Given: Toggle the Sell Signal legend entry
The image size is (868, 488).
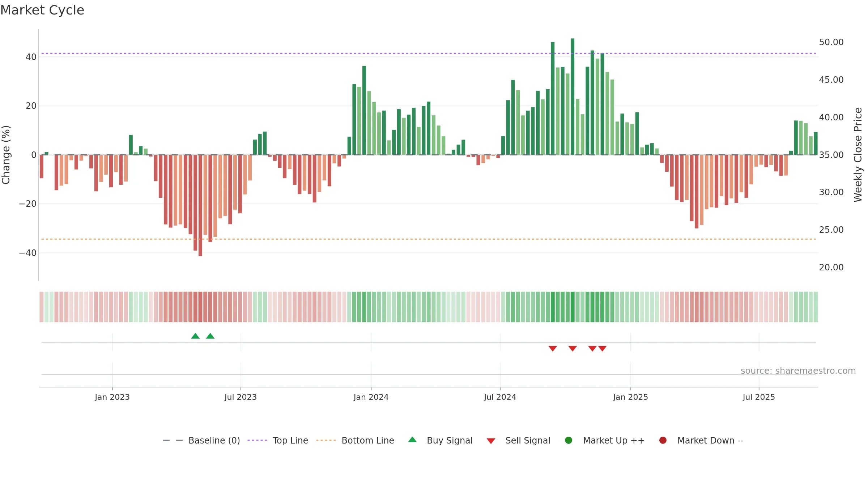Looking at the screenshot, I should [x=518, y=440].
